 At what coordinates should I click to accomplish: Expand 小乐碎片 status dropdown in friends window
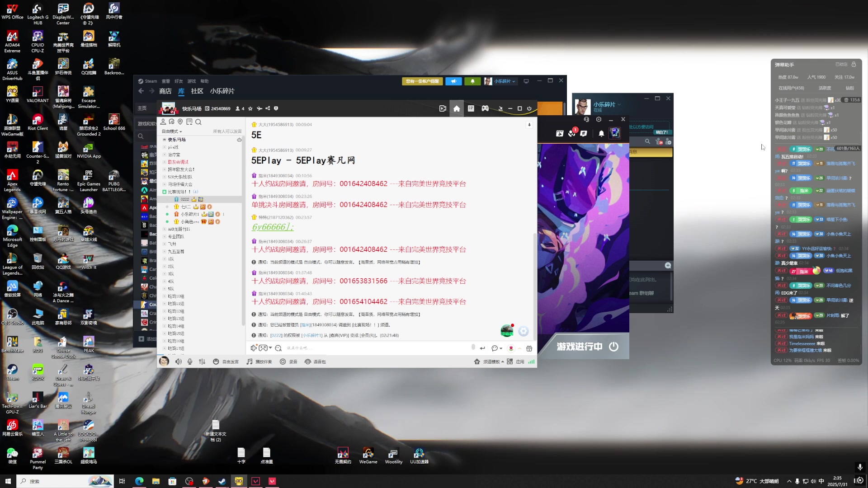point(619,104)
